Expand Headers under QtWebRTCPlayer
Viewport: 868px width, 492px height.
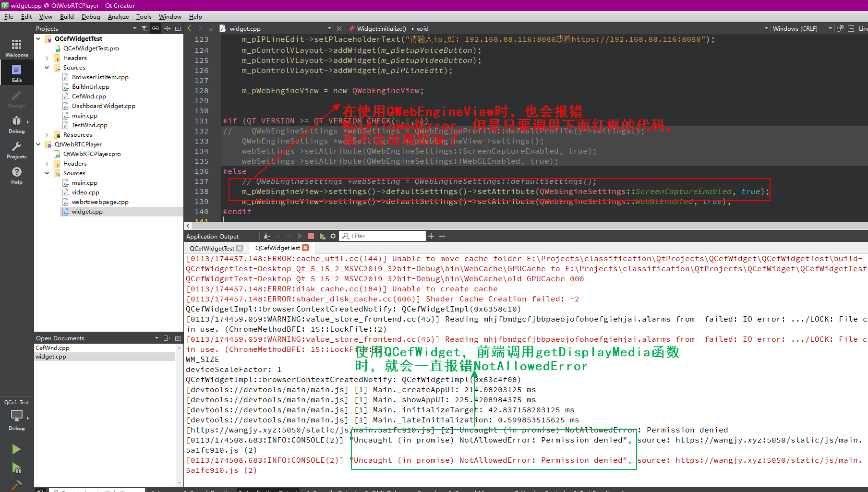(47, 163)
